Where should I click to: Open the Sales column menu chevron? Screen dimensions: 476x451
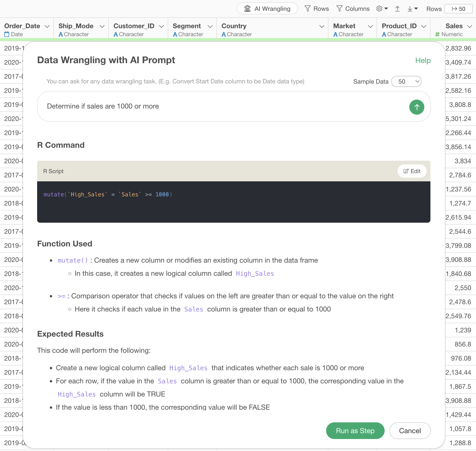coord(469,26)
